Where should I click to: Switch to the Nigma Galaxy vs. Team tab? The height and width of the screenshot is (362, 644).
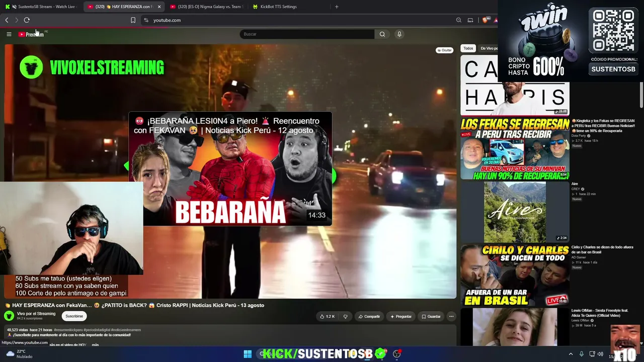[x=206, y=7]
